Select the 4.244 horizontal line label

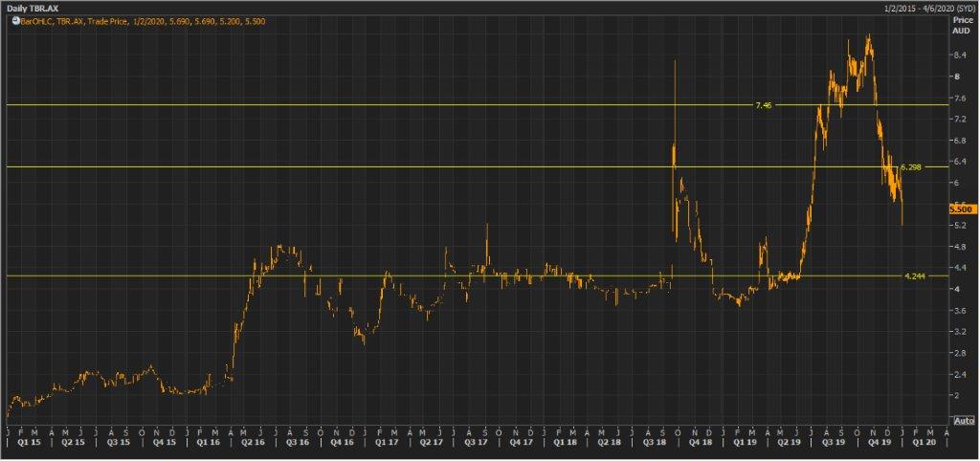pos(914,275)
